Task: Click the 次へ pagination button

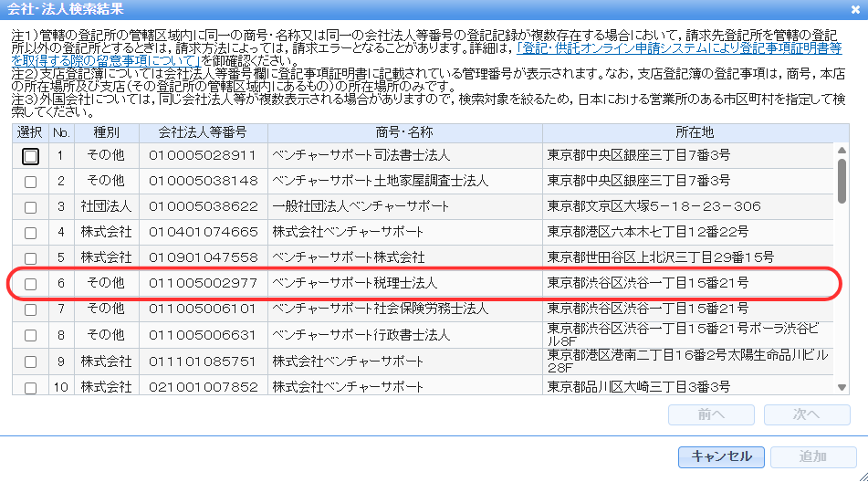Action: pos(806,414)
